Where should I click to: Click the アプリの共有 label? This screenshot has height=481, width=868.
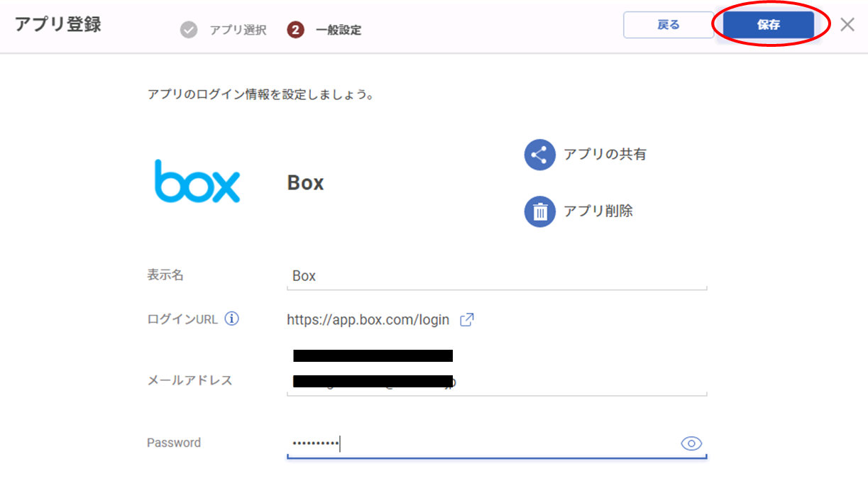(605, 154)
